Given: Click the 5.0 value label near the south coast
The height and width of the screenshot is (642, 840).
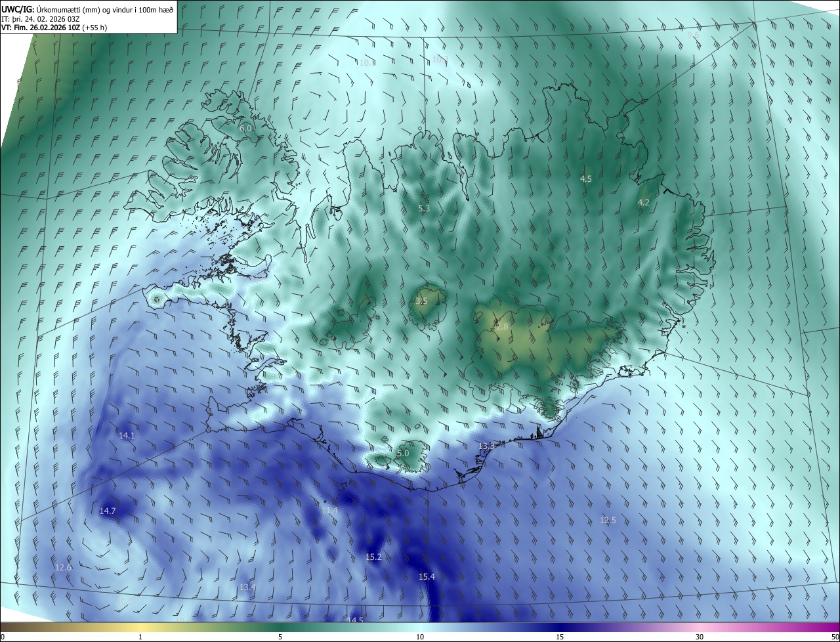Looking at the screenshot, I should tap(403, 454).
